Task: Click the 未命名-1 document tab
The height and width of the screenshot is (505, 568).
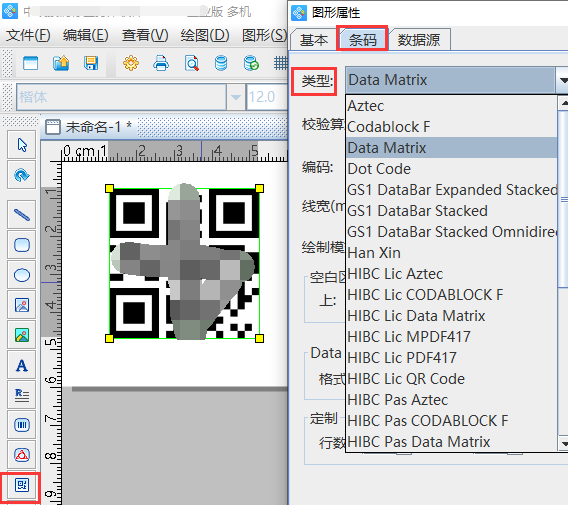Action: click(x=89, y=127)
